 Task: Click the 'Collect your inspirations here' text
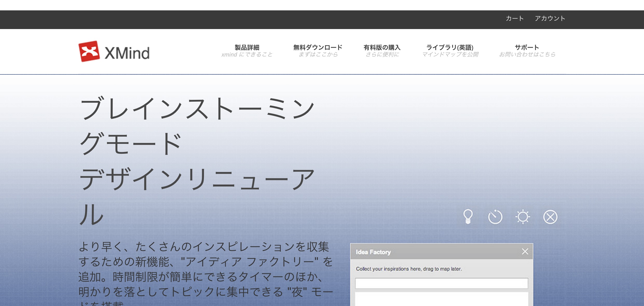point(409,269)
